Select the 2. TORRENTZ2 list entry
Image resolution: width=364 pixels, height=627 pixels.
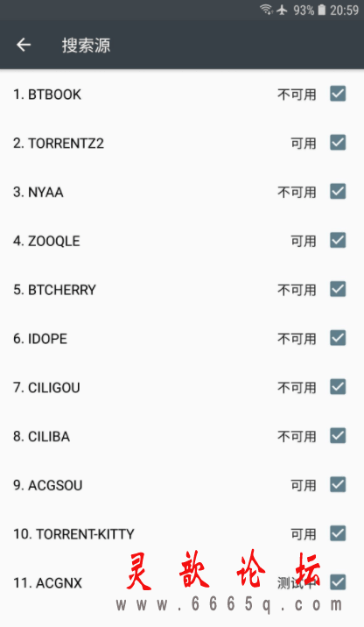(x=182, y=143)
